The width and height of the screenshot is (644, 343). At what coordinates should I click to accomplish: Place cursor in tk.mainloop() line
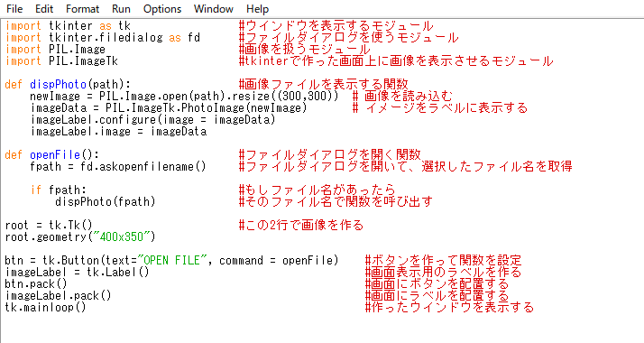45,307
